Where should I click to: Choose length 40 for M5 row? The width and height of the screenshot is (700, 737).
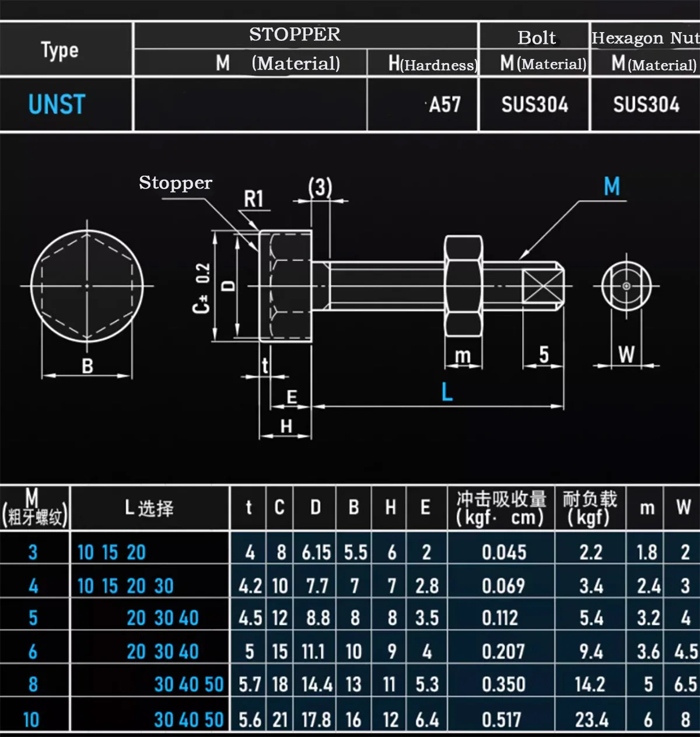coord(189,618)
